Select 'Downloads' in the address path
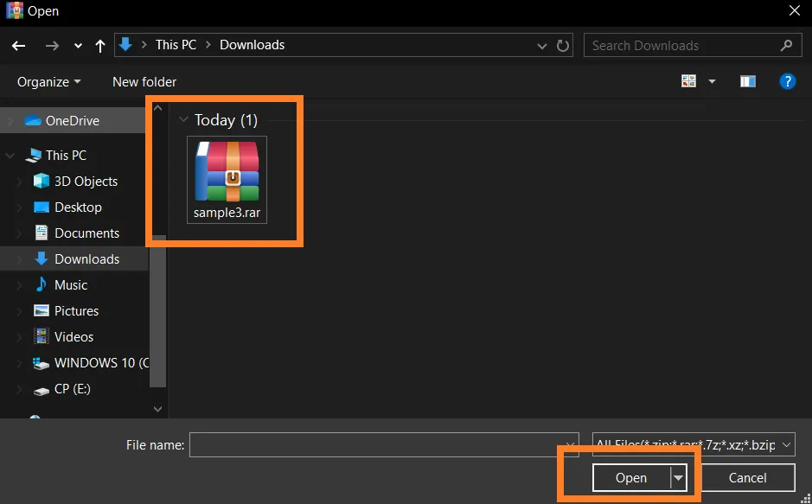This screenshot has height=504, width=812. [x=253, y=45]
